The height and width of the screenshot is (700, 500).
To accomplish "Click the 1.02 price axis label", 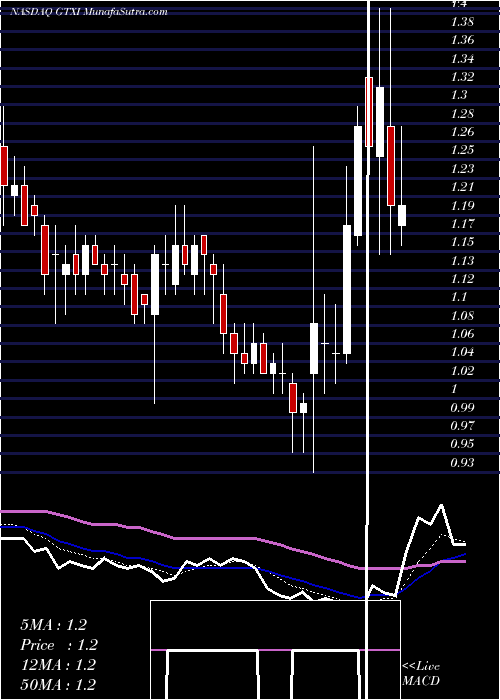I will coord(462,371).
